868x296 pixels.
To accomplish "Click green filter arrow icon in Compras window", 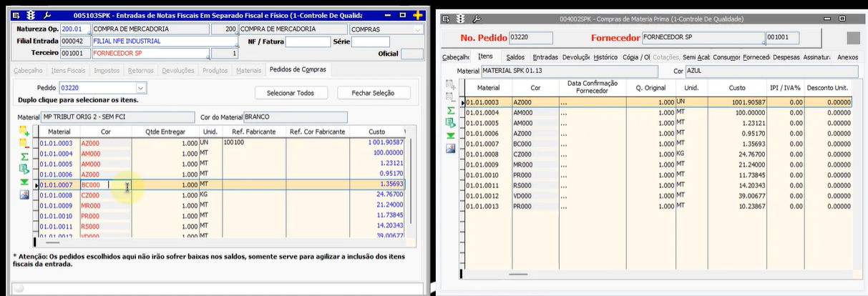I will (x=450, y=135).
